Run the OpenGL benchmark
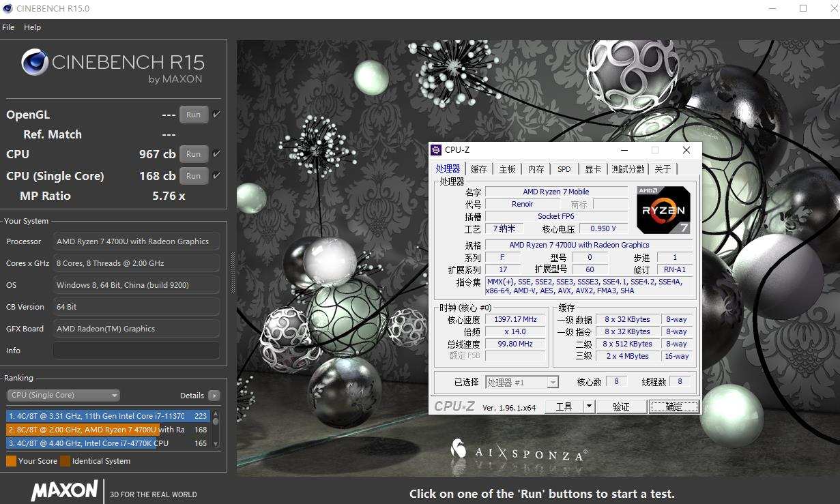The image size is (840, 504). [x=194, y=115]
